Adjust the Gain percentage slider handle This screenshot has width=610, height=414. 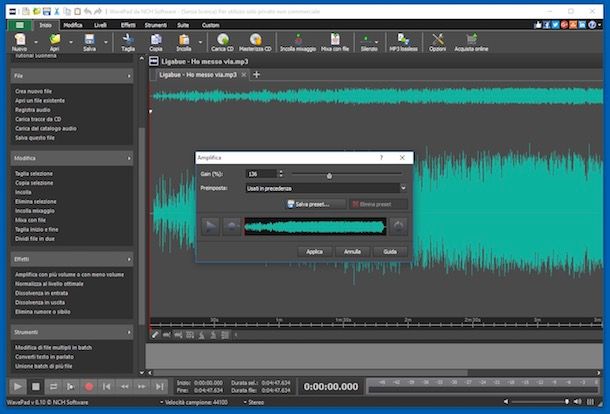click(330, 175)
